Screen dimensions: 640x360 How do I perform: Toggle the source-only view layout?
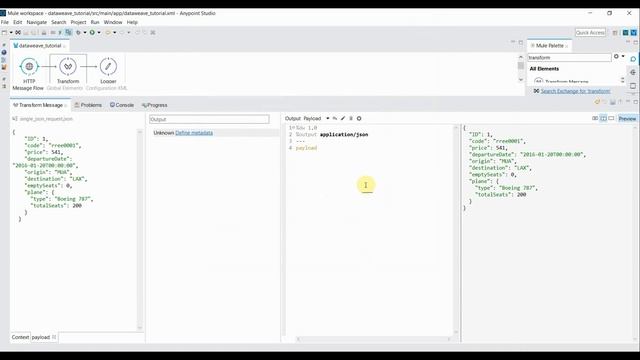coord(611,118)
